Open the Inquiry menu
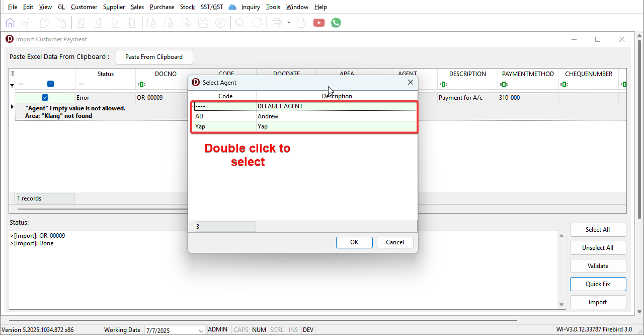The image size is (644, 335). [x=251, y=7]
